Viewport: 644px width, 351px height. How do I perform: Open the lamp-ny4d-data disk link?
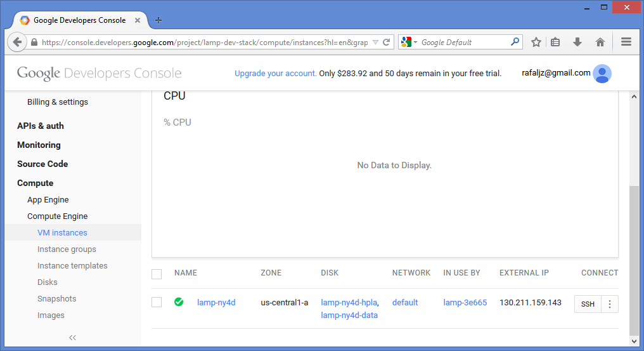(349, 315)
